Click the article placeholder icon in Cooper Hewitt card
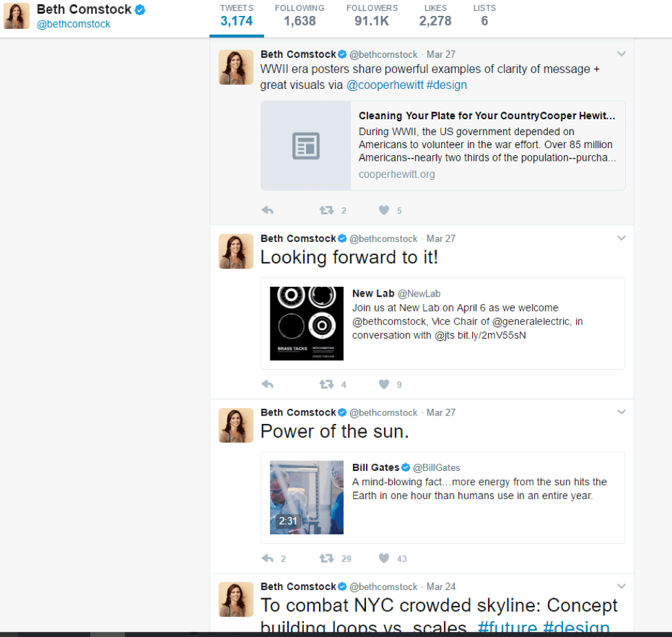Viewport: 672px width, 637px height. tap(306, 145)
